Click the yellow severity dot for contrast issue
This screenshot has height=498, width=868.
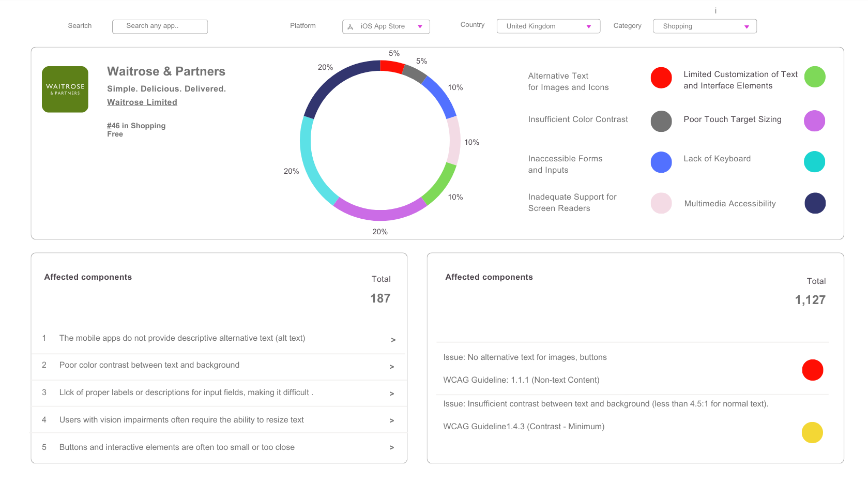tap(812, 432)
